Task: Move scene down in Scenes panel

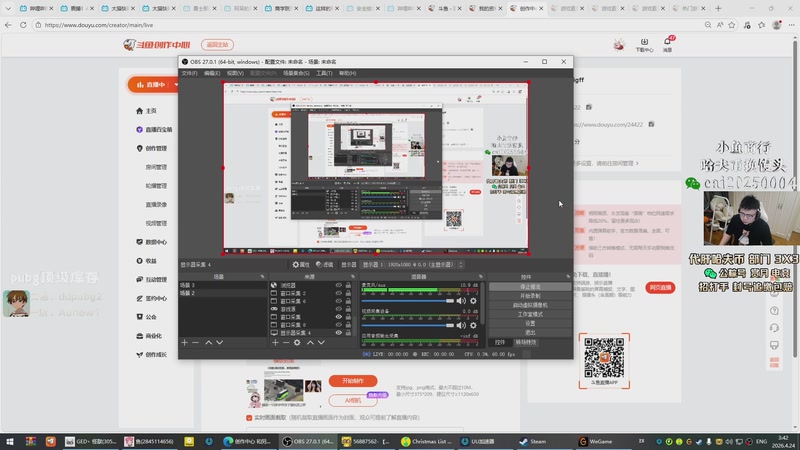Action: pyautogui.click(x=219, y=343)
